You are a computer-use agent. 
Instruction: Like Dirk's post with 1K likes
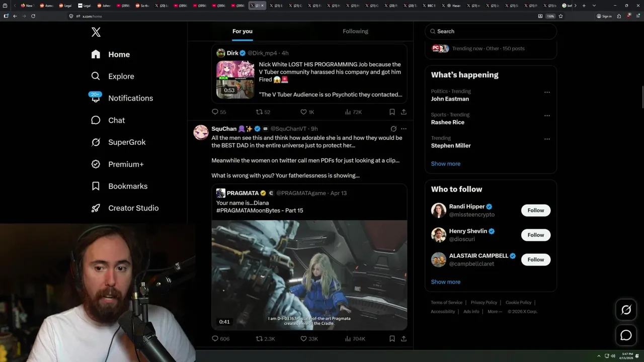(x=307, y=112)
